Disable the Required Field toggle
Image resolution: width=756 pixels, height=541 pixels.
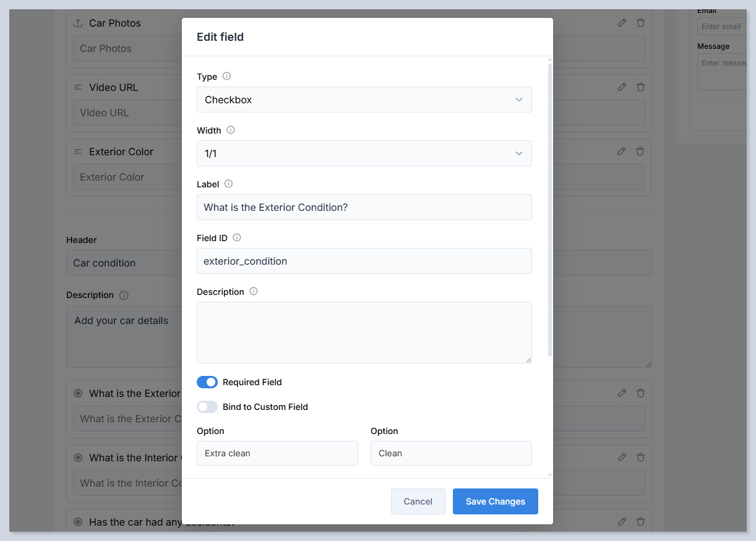click(x=207, y=382)
